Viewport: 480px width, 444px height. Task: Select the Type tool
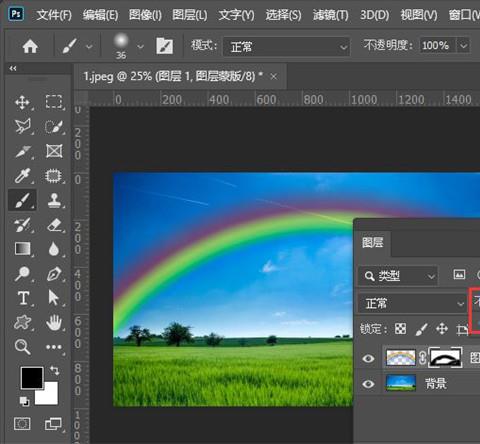[23, 298]
